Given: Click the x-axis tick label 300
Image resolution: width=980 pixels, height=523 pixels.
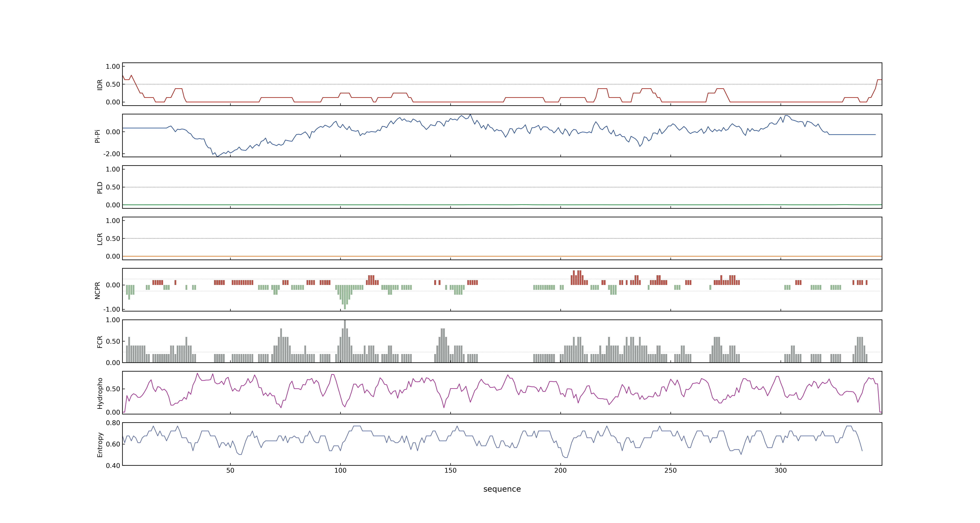Looking at the screenshot, I should [x=781, y=470].
